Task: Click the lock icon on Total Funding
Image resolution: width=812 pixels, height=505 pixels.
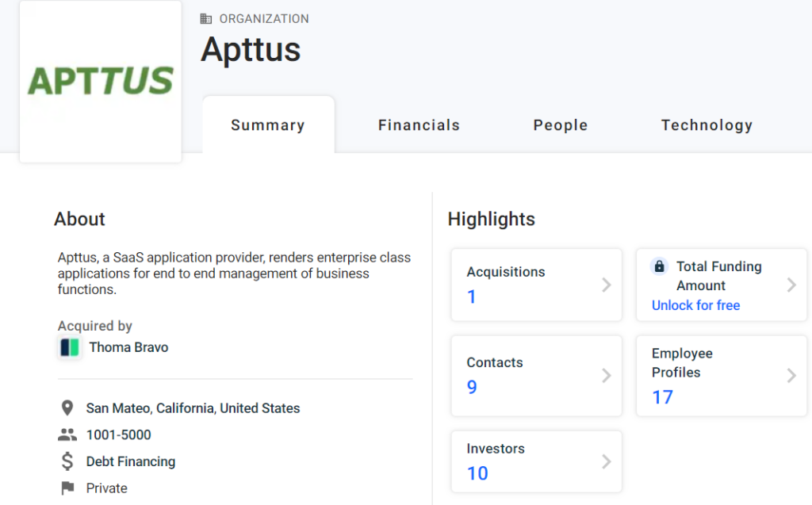Action: pos(659,266)
